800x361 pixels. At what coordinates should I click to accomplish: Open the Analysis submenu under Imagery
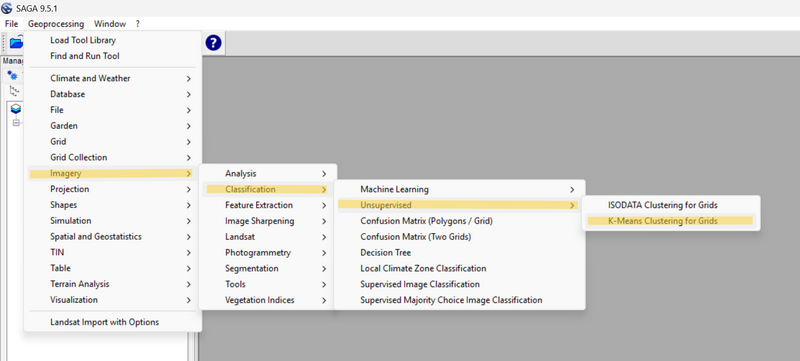(x=267, y=174)
